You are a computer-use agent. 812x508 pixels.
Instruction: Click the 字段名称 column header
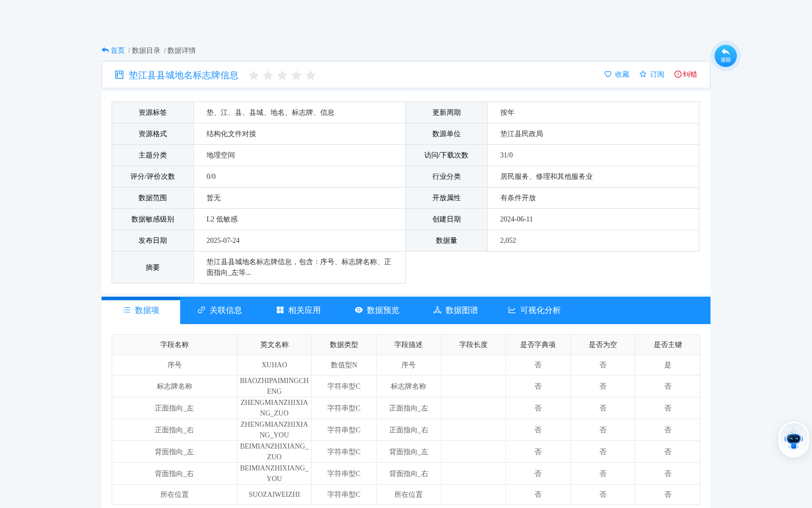[175, 344]
